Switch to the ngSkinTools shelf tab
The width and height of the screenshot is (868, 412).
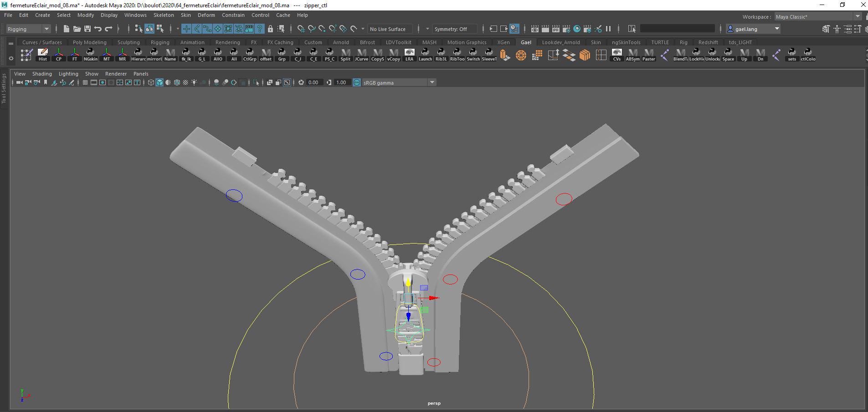tap(626, 42)
